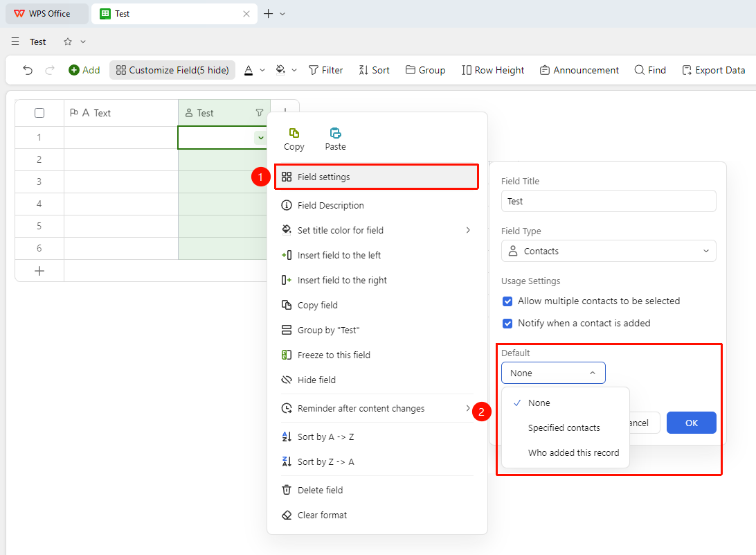Select Hide field menu item
This screenshot has width=756, height=555.
click(377, 380)
